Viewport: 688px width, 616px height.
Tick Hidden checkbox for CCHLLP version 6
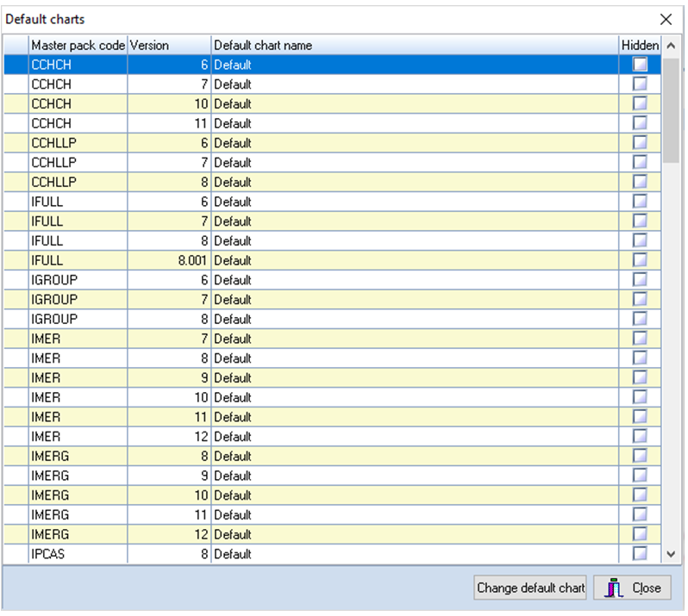640,142
